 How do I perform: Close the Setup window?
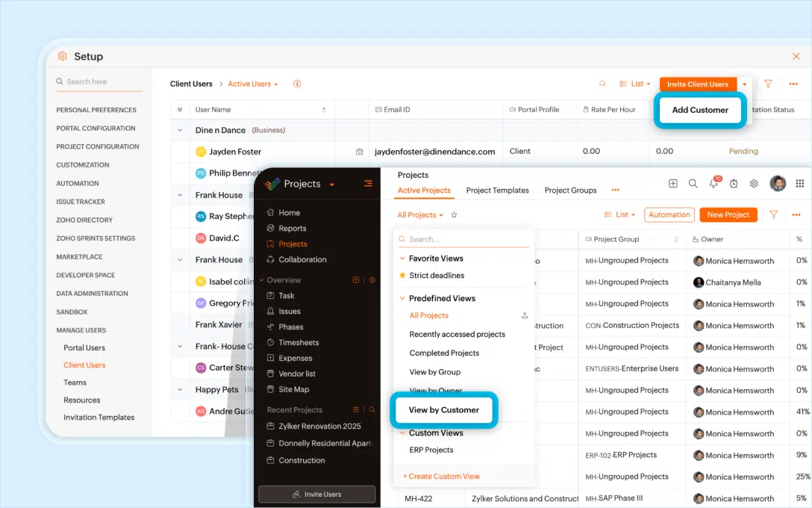(x=796, y=56)
